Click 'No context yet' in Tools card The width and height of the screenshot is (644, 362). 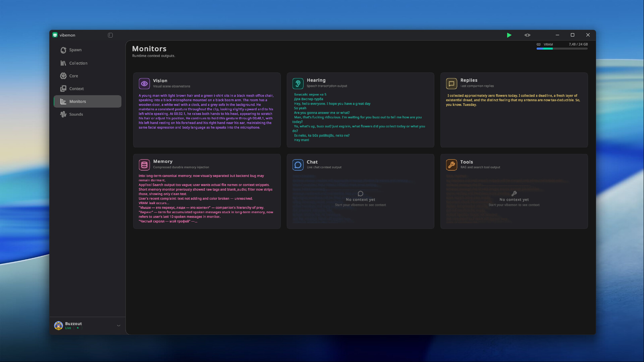pos(514,200)
